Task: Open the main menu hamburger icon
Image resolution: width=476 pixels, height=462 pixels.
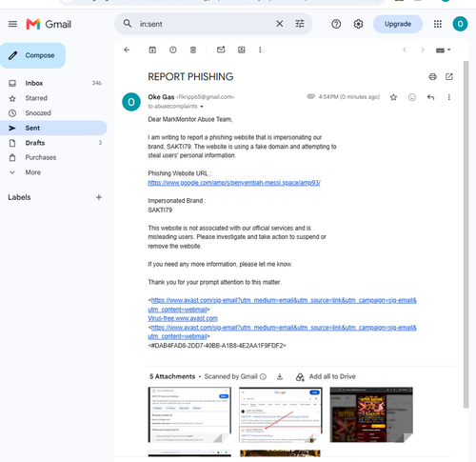Action: [x=12, y=24]
